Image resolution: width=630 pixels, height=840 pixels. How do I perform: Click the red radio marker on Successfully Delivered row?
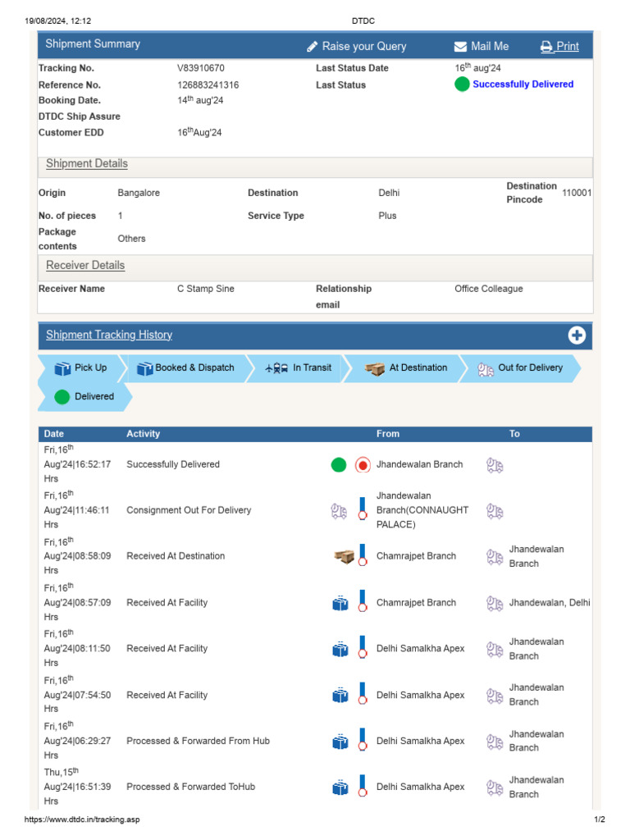click(363, 465)
